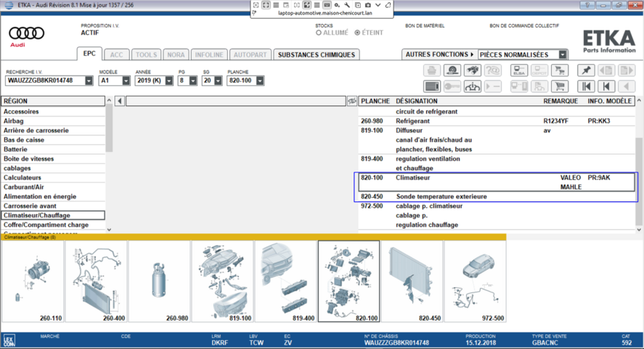Image resolution: width=644 pixels, height=349 pixels.
Task: Open the Recherche I.V. VIN dropdown
Action: click(x=89, y=81)
